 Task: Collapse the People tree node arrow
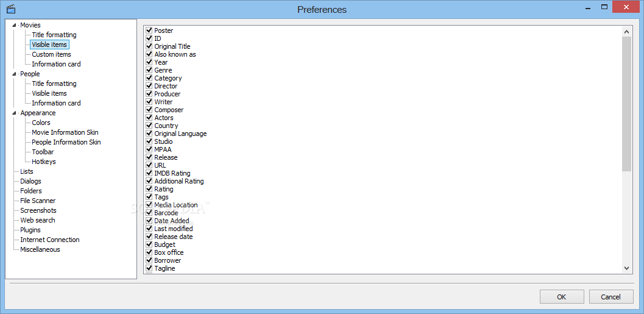coord(15,74)
